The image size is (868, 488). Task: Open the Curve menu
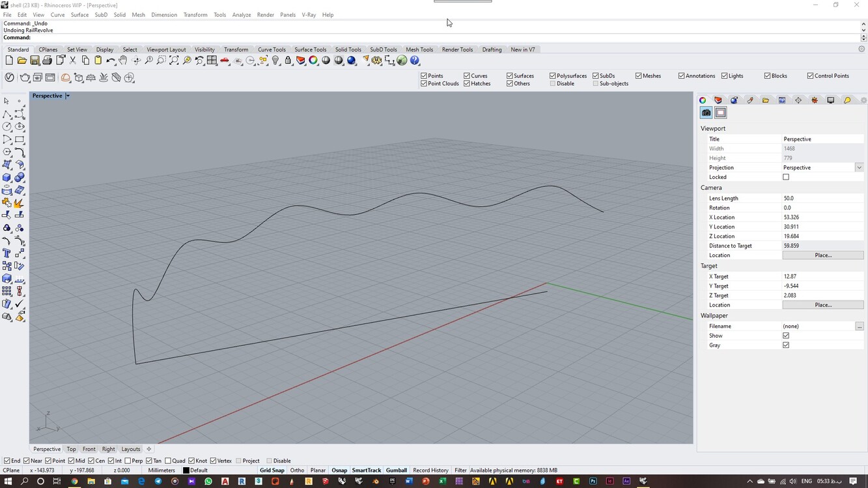[57, 14]
